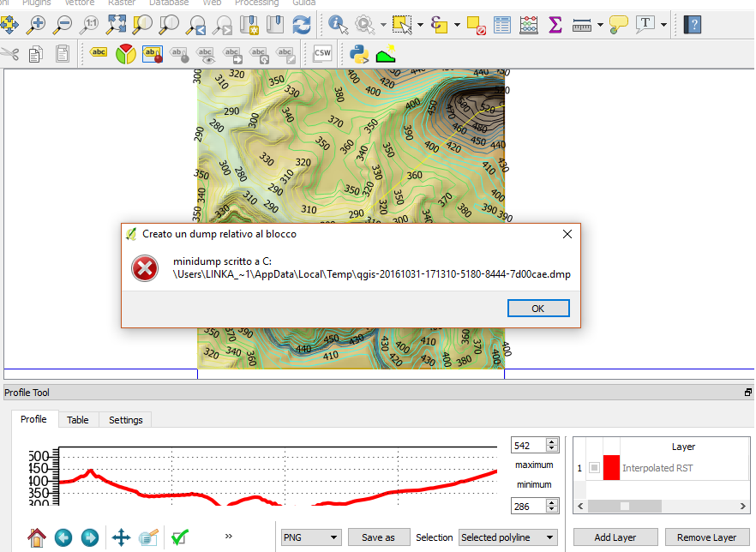
Task: Open the Python console icon
Action: coord(359,54)
